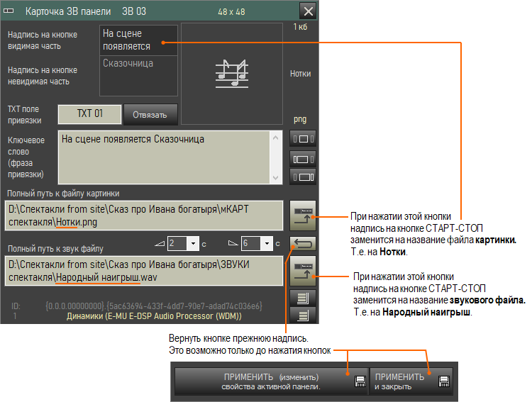Click the scroll down arrow in keyword field

tap(275, 178)
